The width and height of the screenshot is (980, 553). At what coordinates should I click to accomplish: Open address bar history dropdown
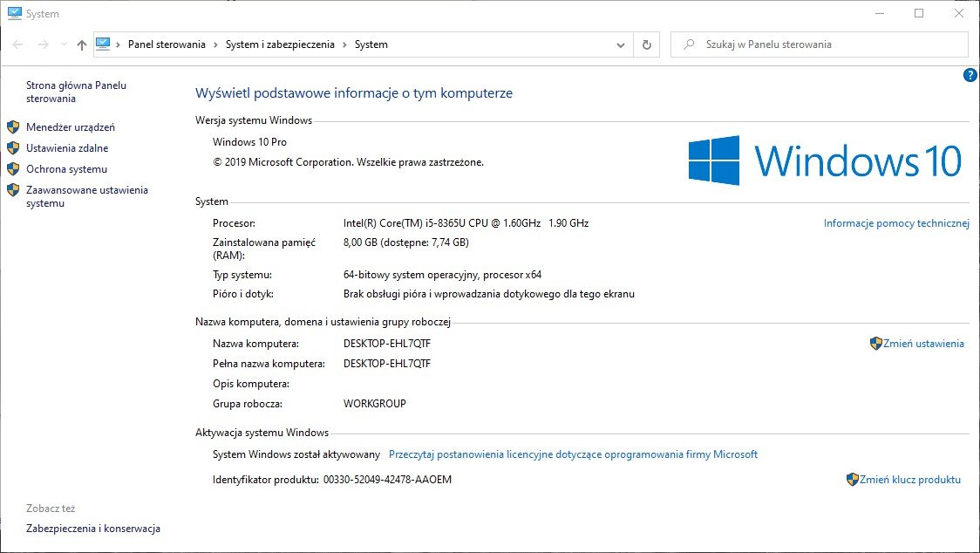click(621, 45)
